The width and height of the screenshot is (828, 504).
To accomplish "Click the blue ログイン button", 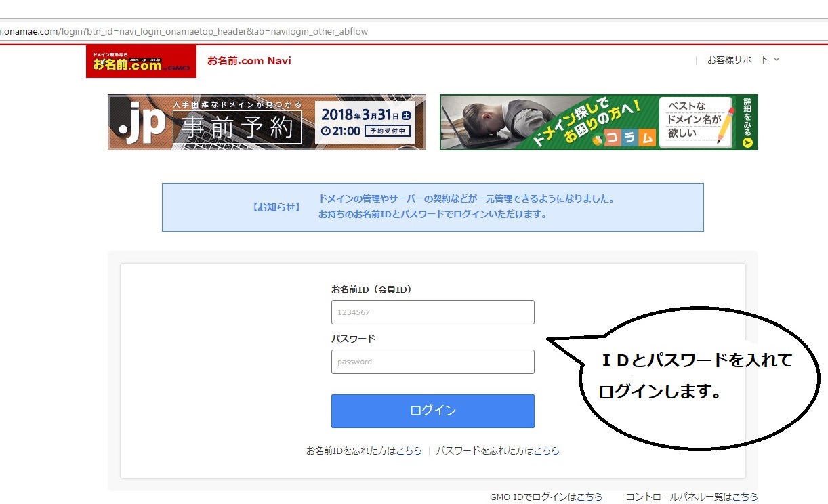I will [x=433, y=411].
